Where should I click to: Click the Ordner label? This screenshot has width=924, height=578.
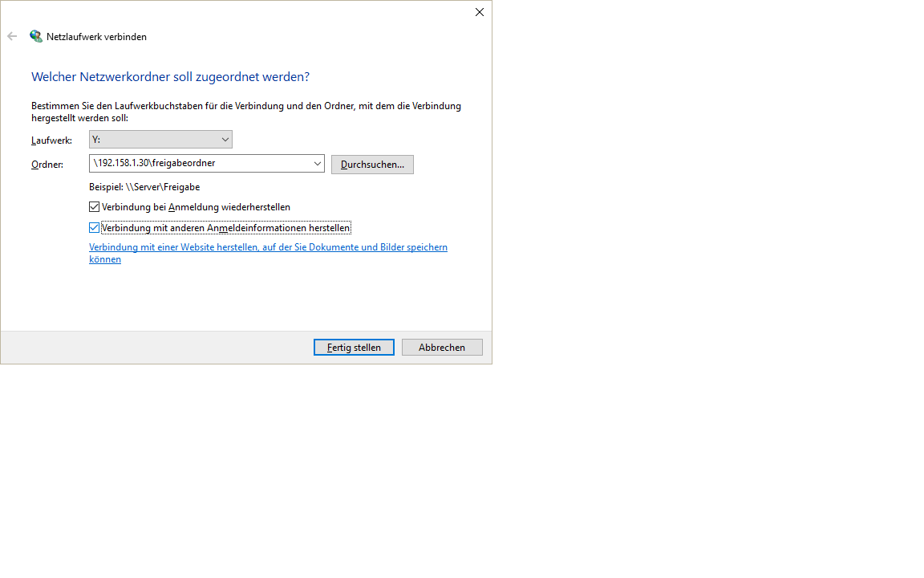pyautogui.click(x=47, y=165)
